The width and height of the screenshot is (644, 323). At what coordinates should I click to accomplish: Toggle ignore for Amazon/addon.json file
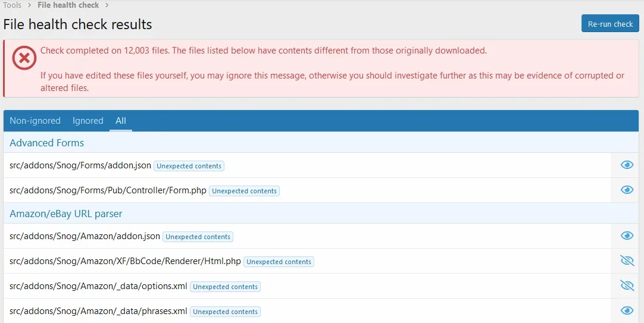tap(627, 236)
